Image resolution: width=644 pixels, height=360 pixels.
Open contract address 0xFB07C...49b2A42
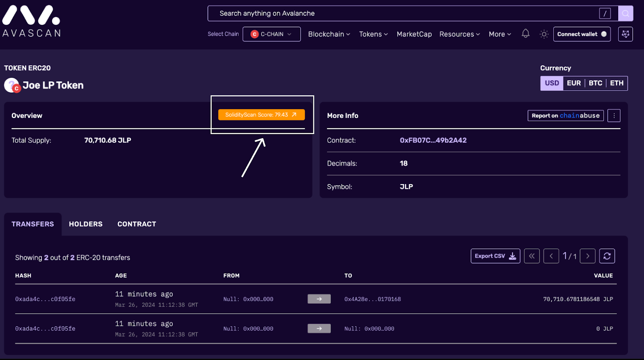coord(433,140)
